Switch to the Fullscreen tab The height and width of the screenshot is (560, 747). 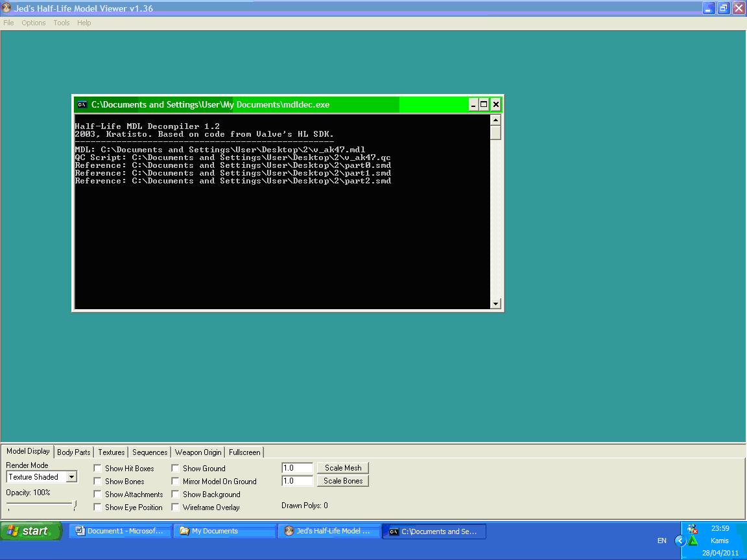click(x=244, y=452)
